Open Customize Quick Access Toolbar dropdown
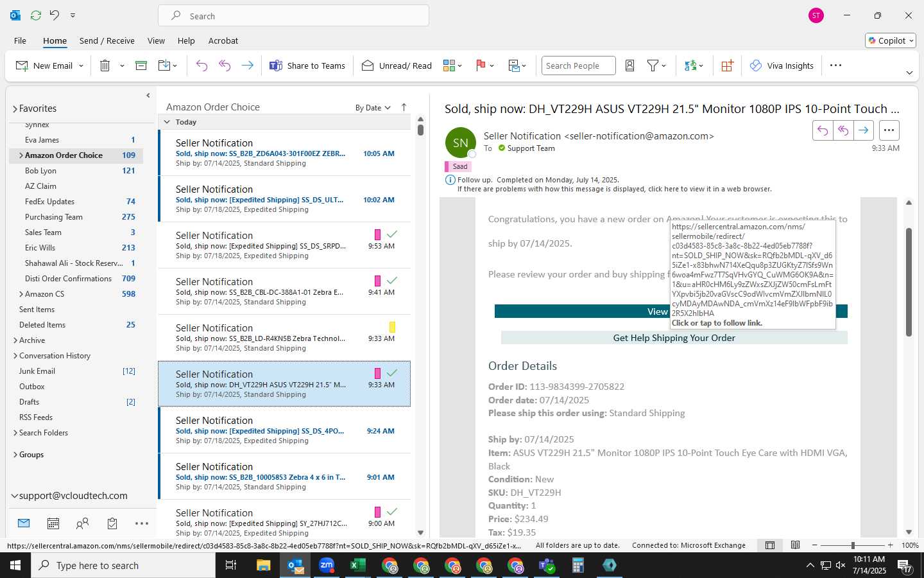924x578 pixels. click(73, 15)
